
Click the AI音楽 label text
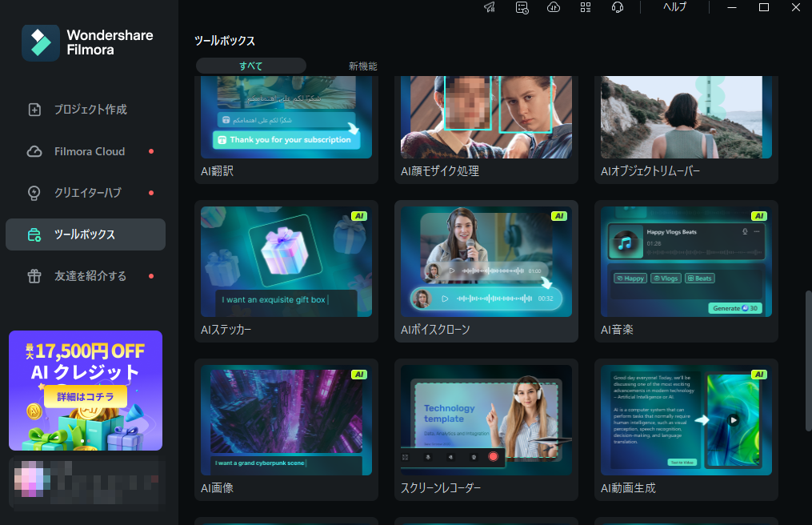pyautogui.click(x=617, y=330)
